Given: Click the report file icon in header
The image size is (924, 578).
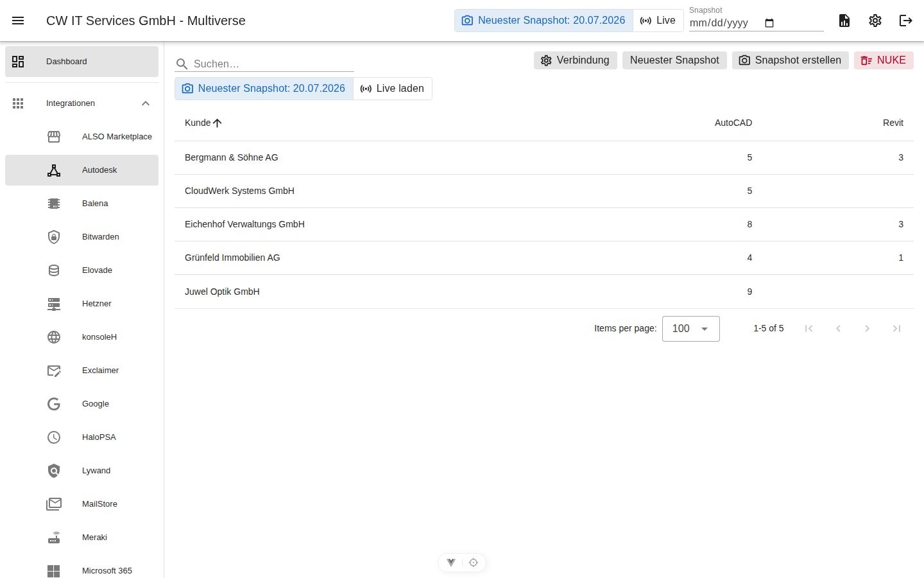Looking at the screenshot, I should 844,21.
